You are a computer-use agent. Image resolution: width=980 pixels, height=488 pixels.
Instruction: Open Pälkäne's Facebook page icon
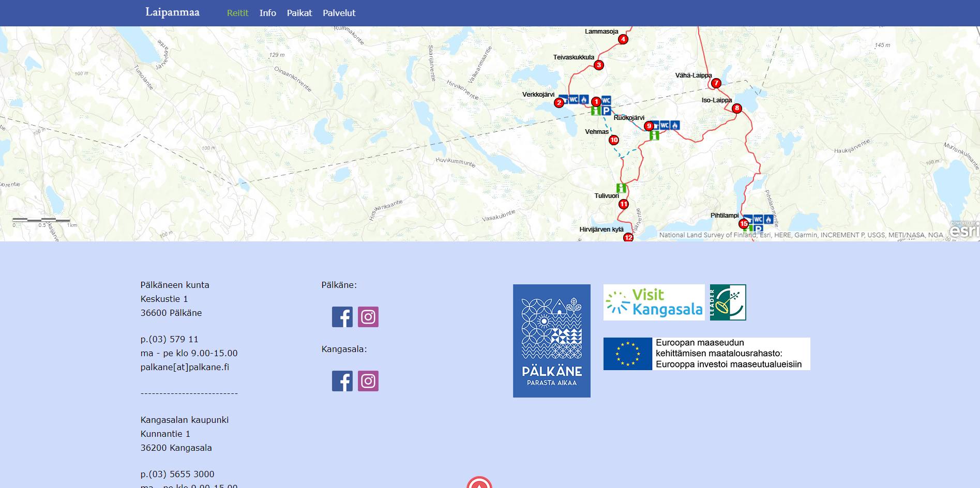coord(342,317)
